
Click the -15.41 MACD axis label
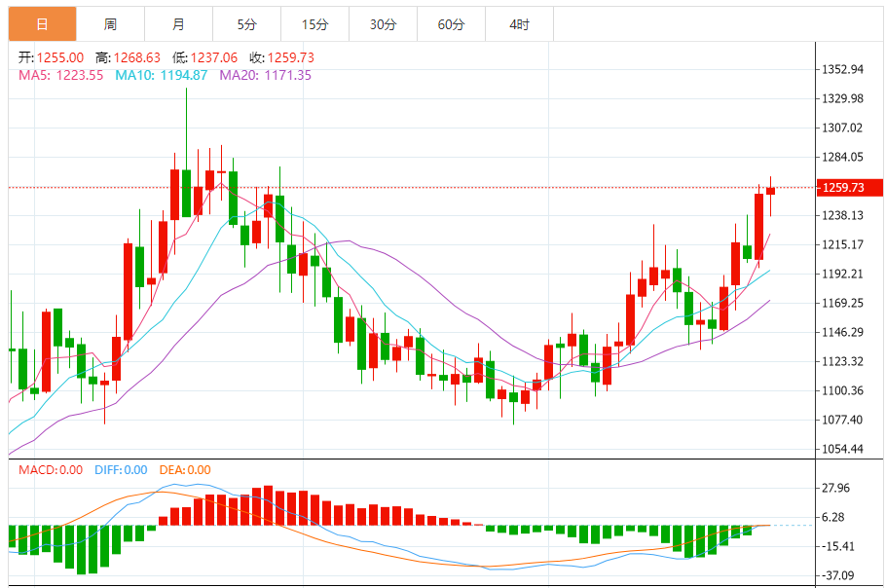837,546
